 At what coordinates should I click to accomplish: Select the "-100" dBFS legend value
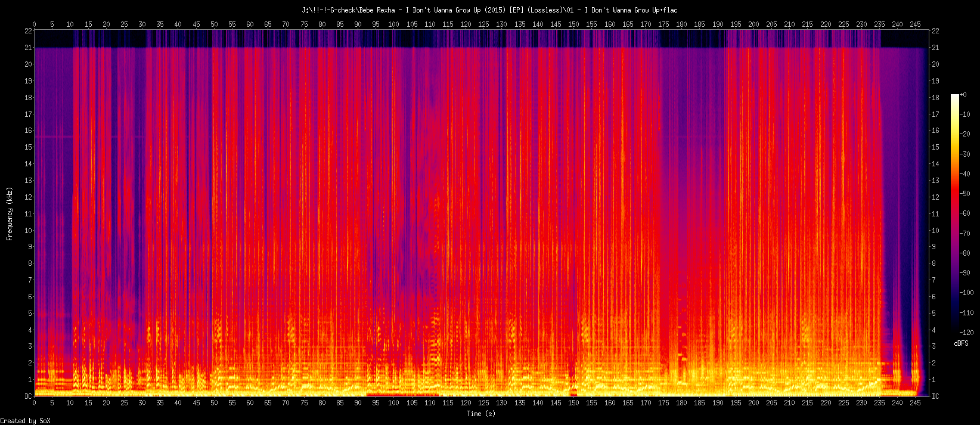pos(966,293)
